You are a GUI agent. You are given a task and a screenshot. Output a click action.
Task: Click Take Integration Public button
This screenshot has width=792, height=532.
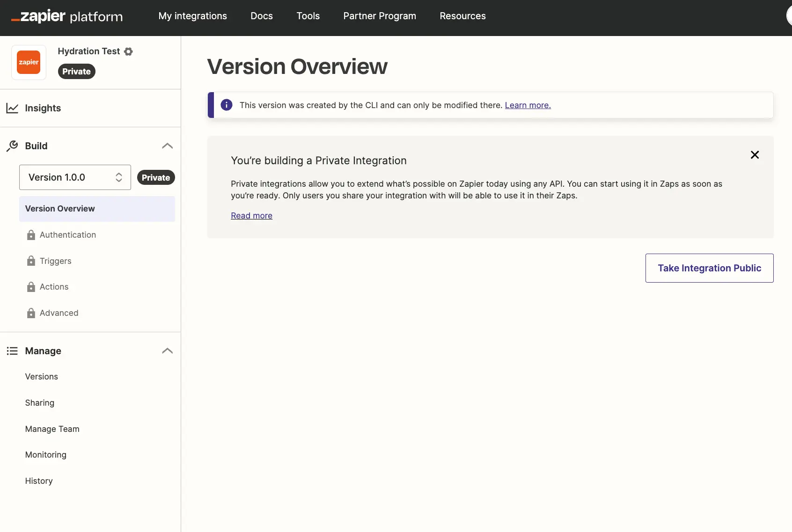point(709,268)
